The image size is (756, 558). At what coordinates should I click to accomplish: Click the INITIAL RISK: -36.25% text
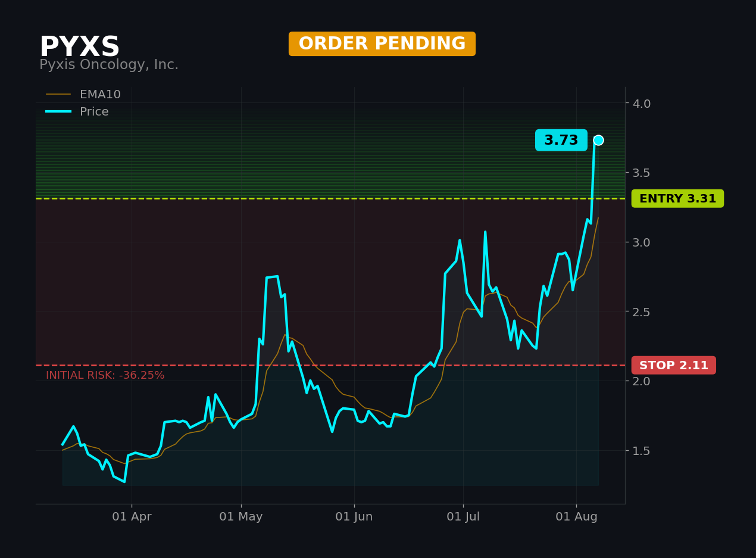point(105,376)
